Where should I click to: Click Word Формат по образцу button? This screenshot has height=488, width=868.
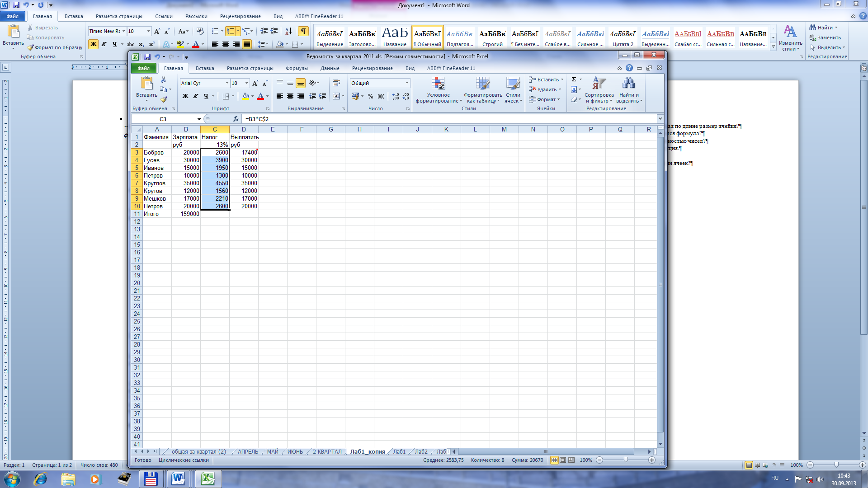(x=55, y=47)
